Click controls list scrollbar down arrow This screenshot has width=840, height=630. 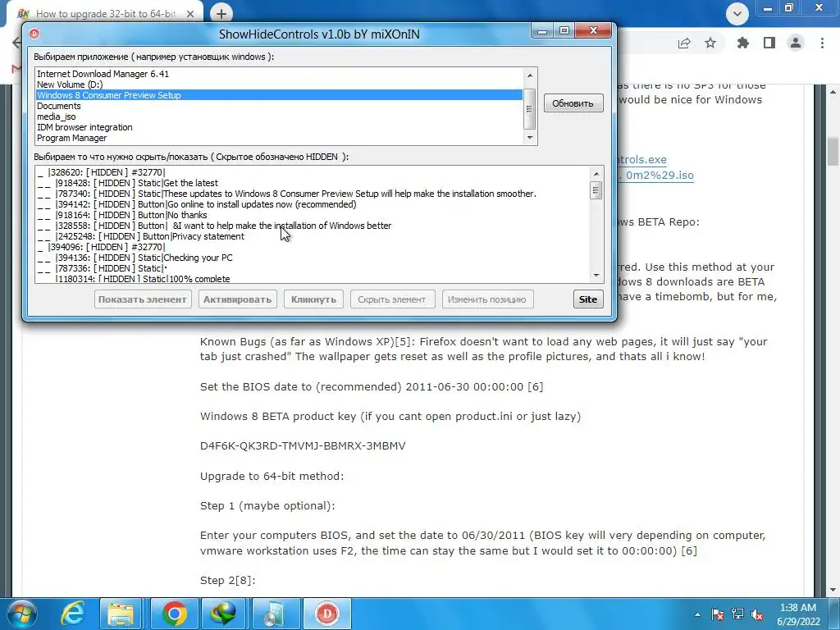596,276
